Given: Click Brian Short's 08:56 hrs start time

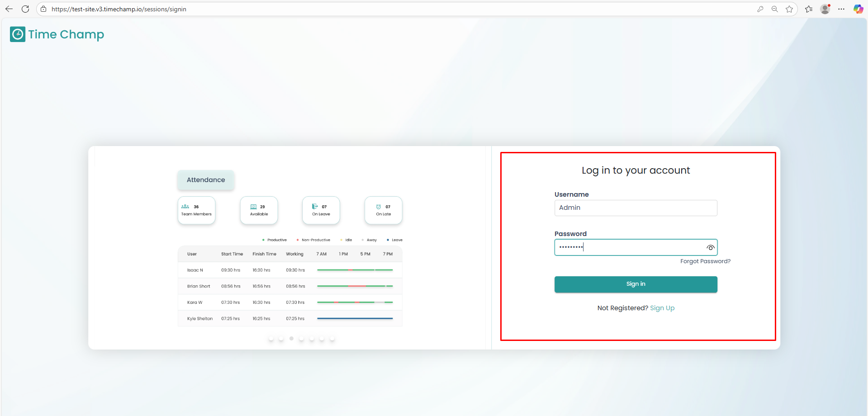Looking at the screenshot, I should click(x=231, y=286).
